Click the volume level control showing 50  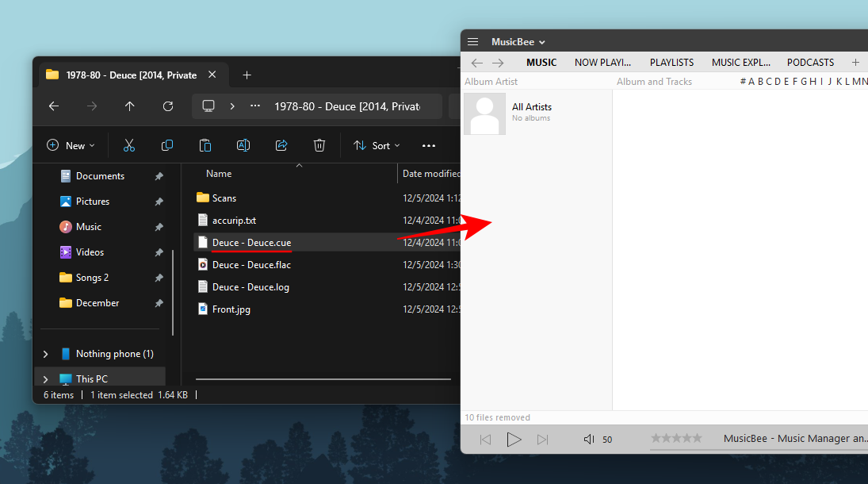[606, 439]
